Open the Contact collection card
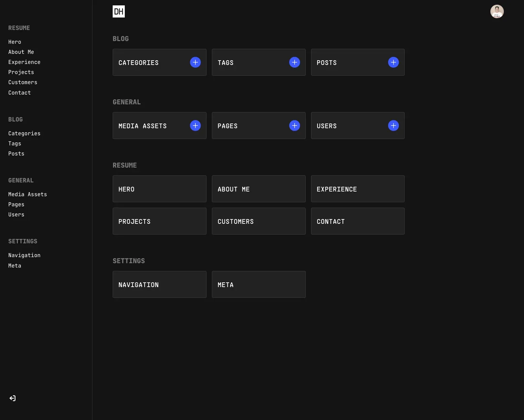Viewport: 524px width, 420px height. [x=358, y=221]
